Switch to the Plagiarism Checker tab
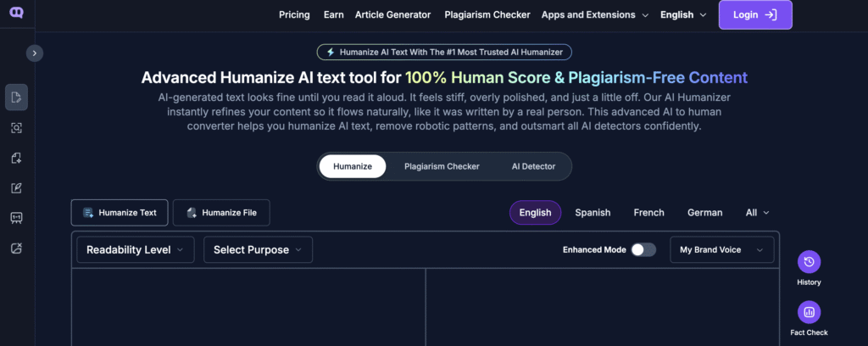 click(x=442, y=166)
